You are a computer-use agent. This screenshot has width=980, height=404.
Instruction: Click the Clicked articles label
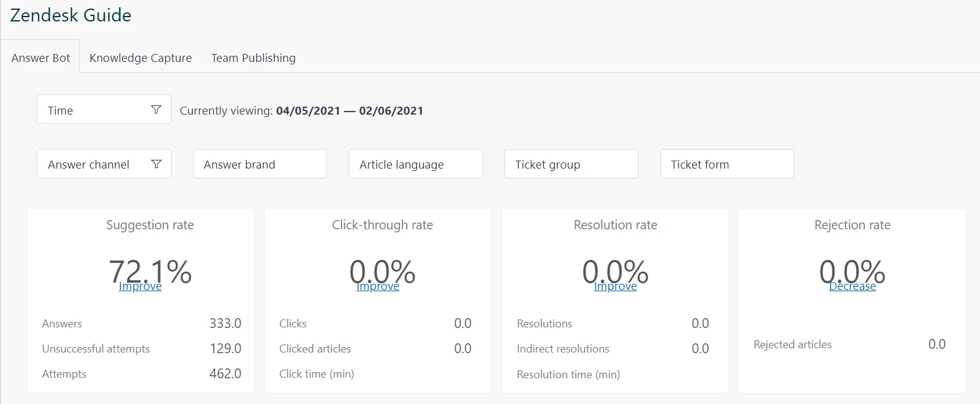[x=315, y=349]
